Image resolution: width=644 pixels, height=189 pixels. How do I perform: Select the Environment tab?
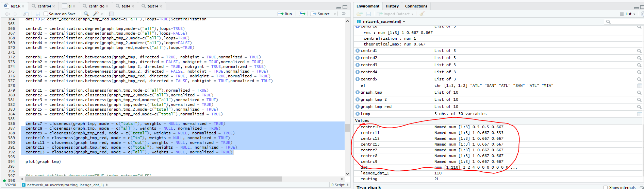tap(368, 6)
